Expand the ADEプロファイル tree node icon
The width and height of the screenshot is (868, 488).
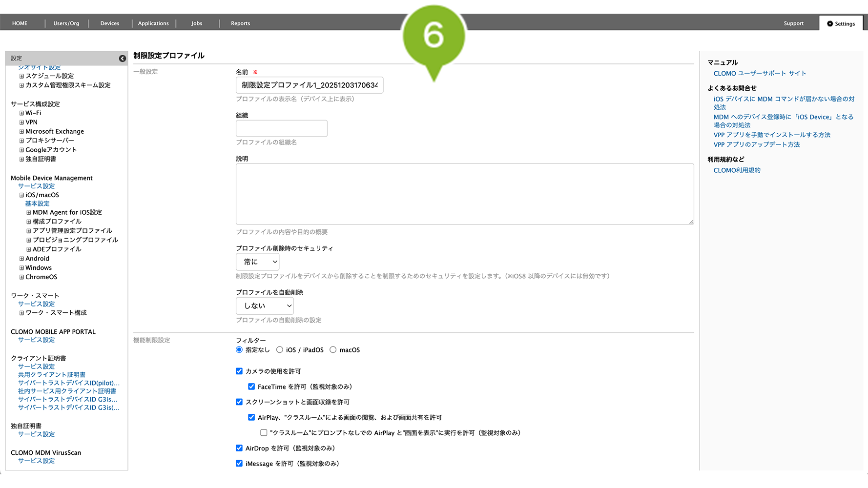pos(29,249)
